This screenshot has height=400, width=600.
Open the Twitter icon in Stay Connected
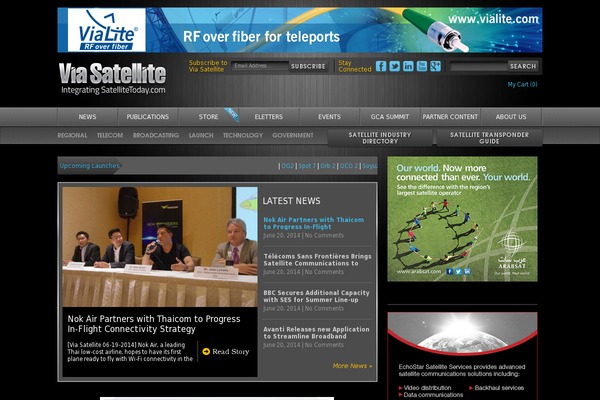395,66
